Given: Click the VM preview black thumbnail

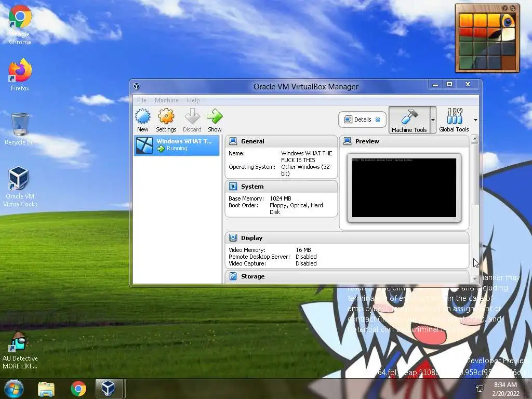Looking at the screenshot, I should 404,188.
